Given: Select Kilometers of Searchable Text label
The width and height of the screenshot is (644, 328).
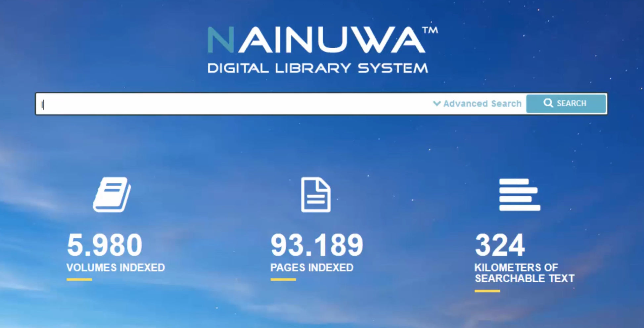Looking at the screenshot, I should click(525, 273).
